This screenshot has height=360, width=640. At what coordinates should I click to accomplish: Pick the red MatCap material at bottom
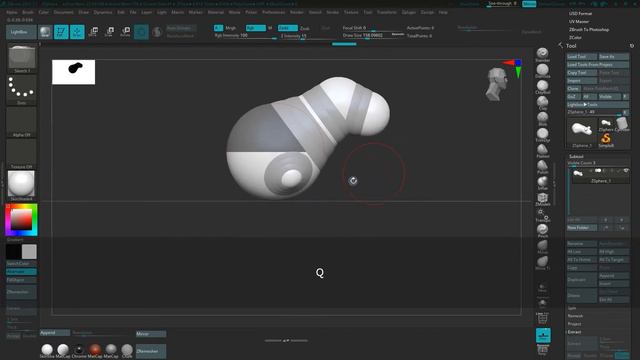pyautogui.click(x=95, y=350)
